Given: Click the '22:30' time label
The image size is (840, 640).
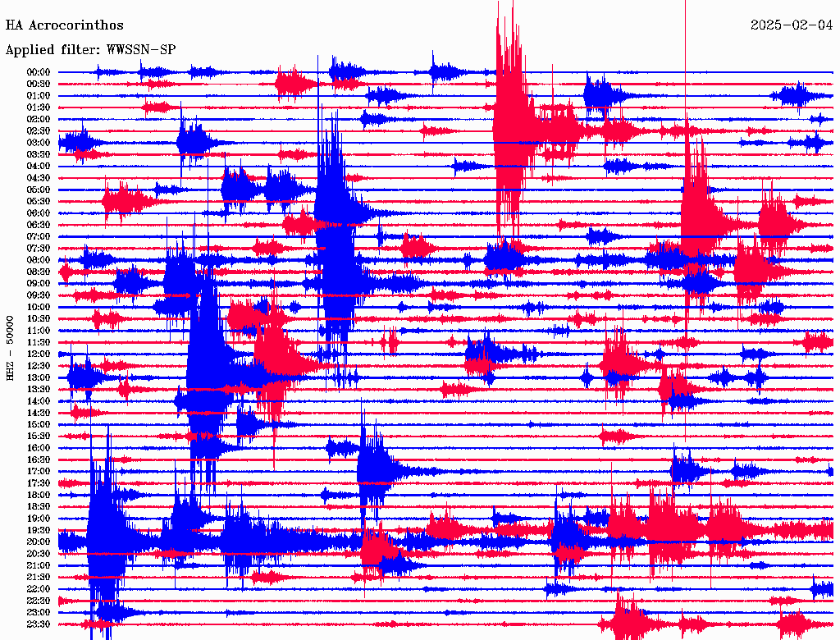Looking at the screenshot, I should pos(38,601).
